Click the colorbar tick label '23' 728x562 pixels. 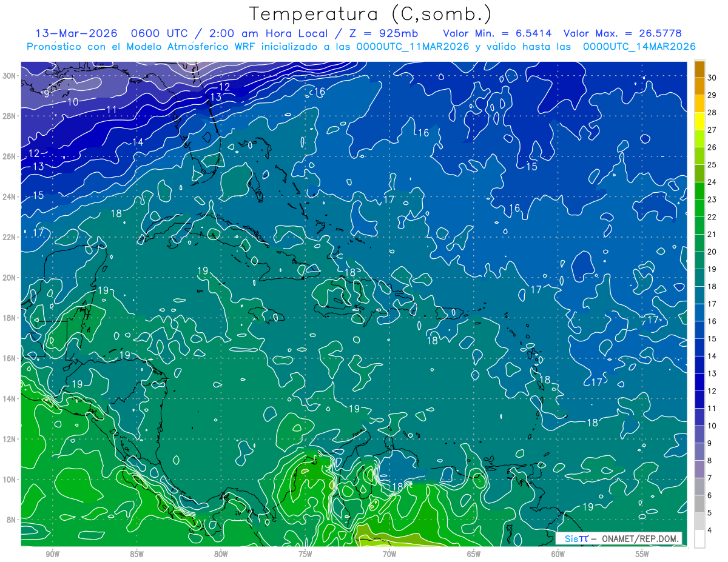(x=712, y=199)
